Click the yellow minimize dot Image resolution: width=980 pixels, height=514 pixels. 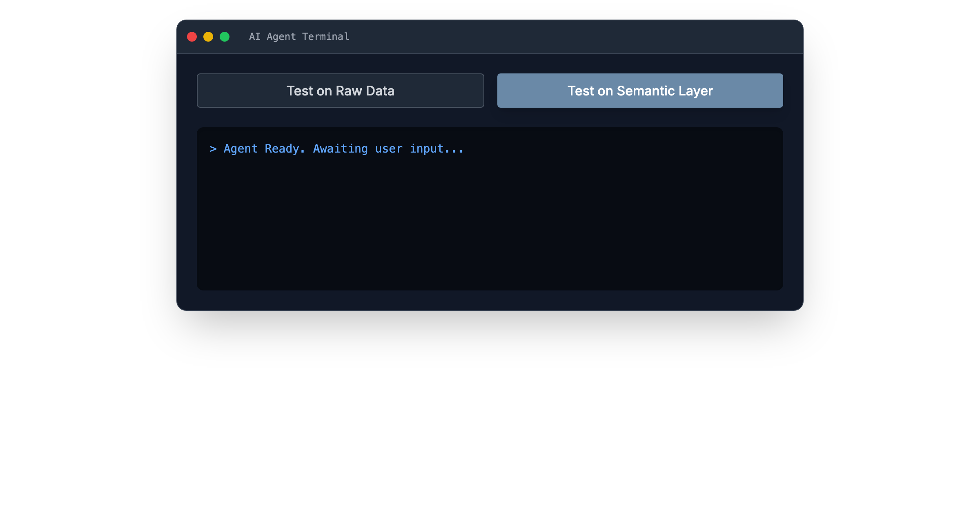click(208, 37)
